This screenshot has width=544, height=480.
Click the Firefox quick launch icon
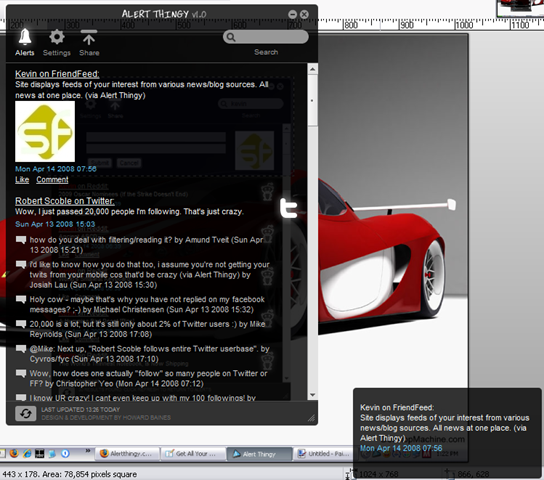14,453
